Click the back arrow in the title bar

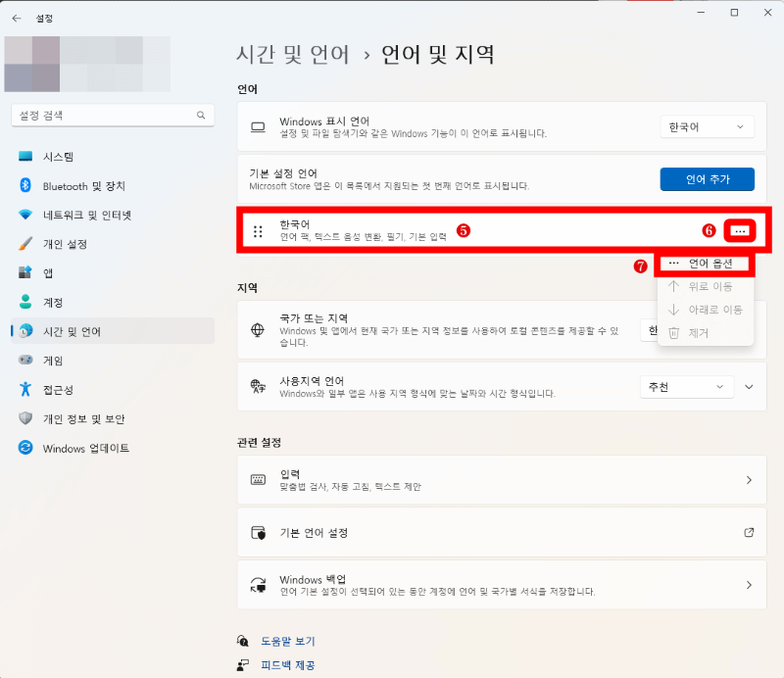coord(15,16)
